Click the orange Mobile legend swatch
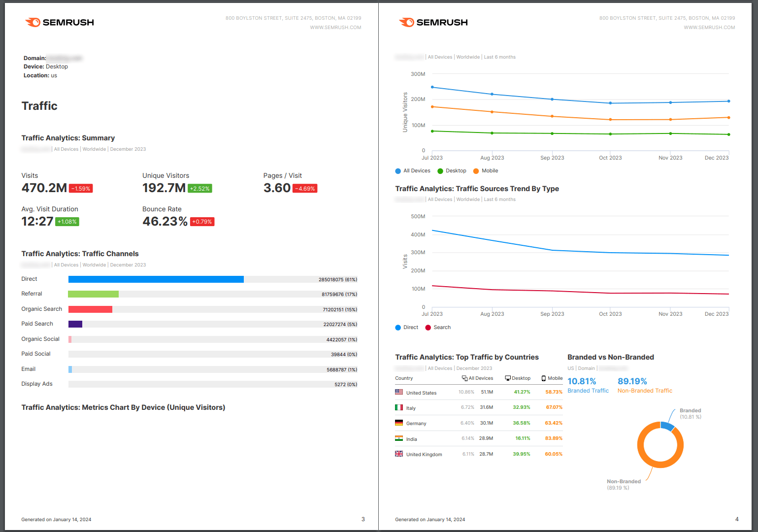Screen dimensions: 758x532 [x=476, y=170]
